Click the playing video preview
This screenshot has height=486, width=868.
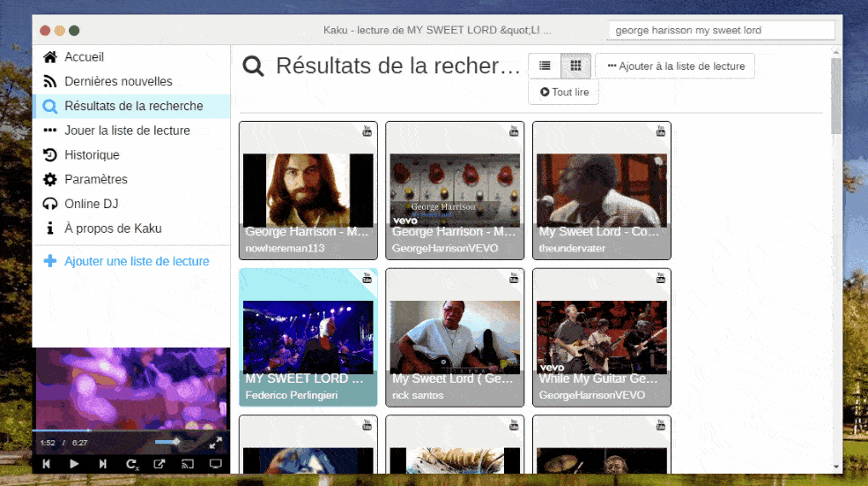pyautogui.click(x=130, y=388)
